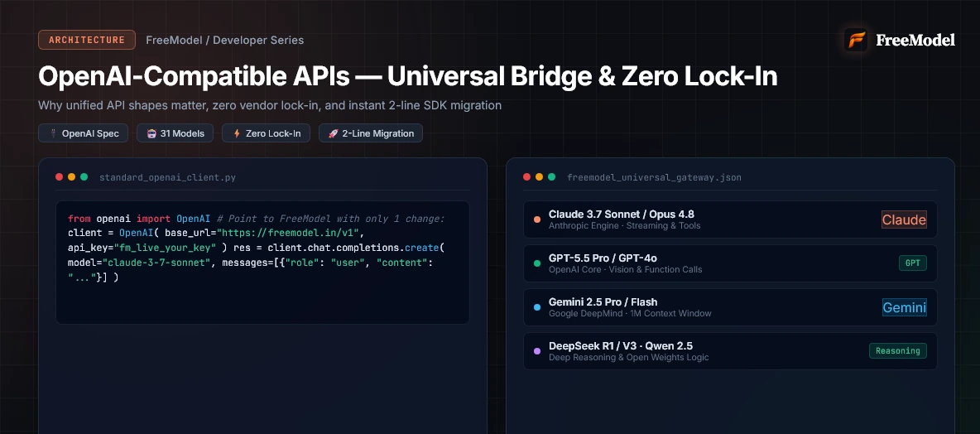Viewport: 980px width, 434px height.
Task: Select the ARCHITECTURE badge
Action: [87, 40]
